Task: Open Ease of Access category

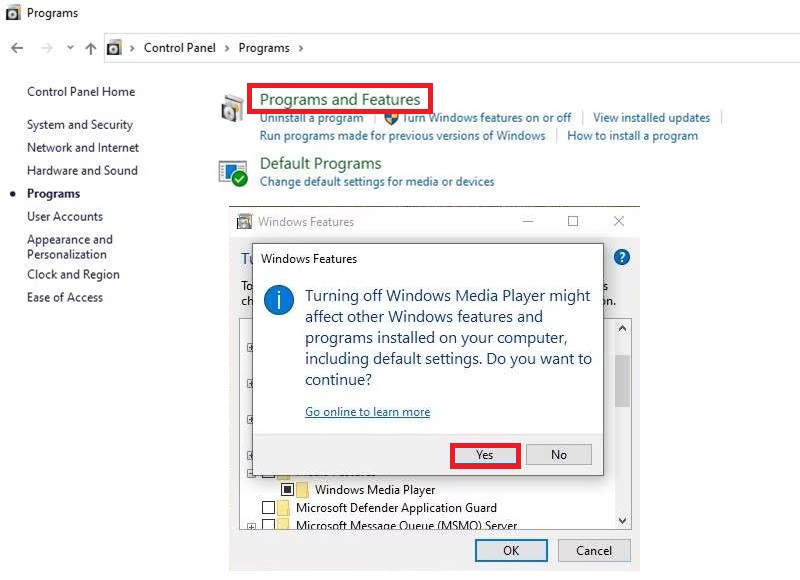Action: tap(65, 297)
